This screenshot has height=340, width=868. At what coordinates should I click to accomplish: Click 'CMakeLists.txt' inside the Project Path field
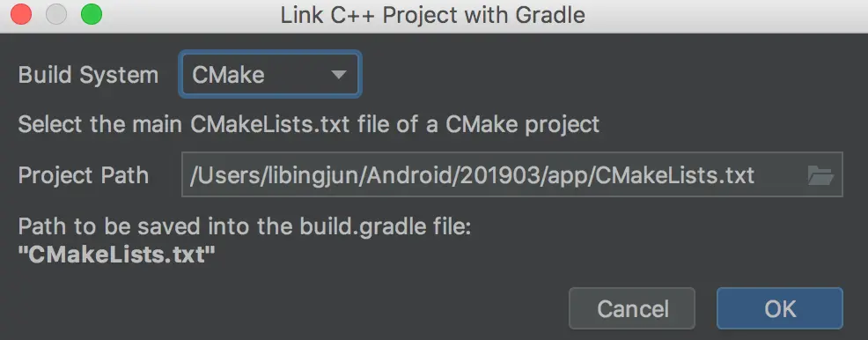point(676,175)
